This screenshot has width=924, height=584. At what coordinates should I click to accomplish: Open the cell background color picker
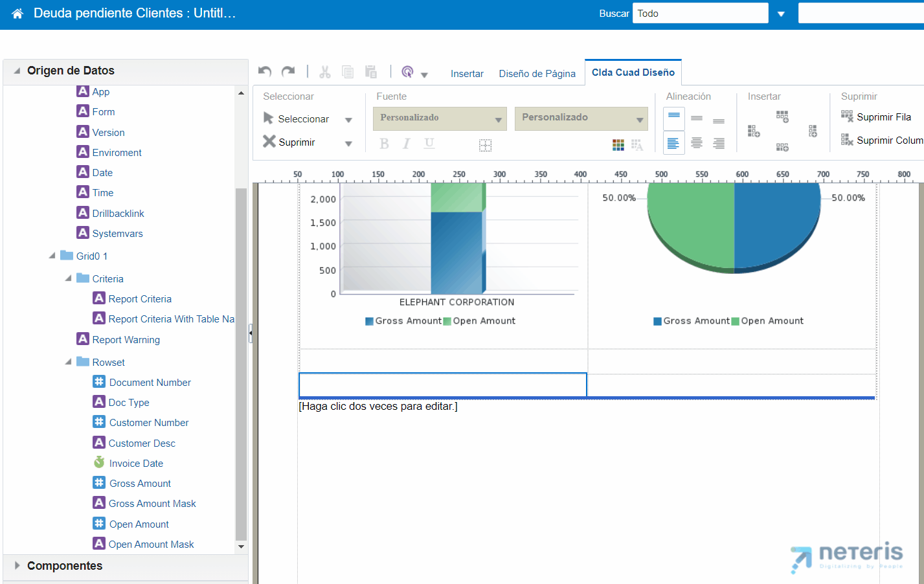click(x=618, y=145)
